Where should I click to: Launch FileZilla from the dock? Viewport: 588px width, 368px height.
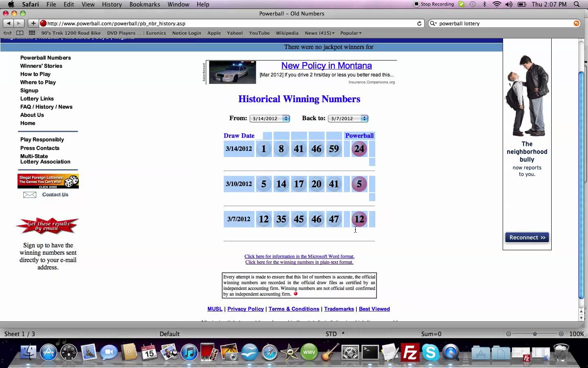coord(410,352)
